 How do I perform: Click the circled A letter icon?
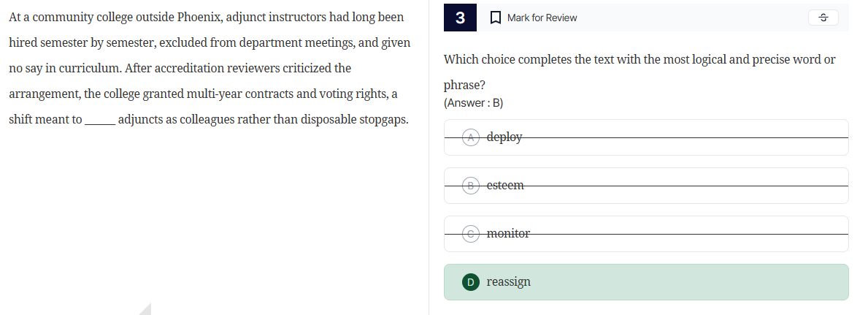pyautogui.click(x=472, y=137)
